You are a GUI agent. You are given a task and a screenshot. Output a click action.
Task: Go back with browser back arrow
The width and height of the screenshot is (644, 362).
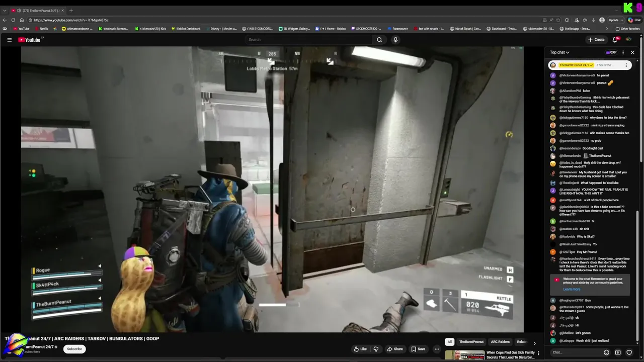pyautogui.click(x=5, y=20)
